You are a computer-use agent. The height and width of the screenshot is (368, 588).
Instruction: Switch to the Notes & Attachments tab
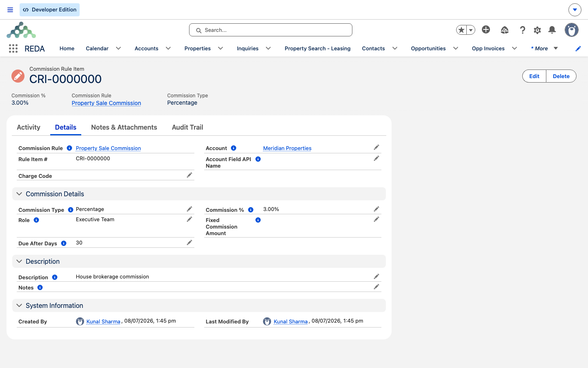pos(124,127)
